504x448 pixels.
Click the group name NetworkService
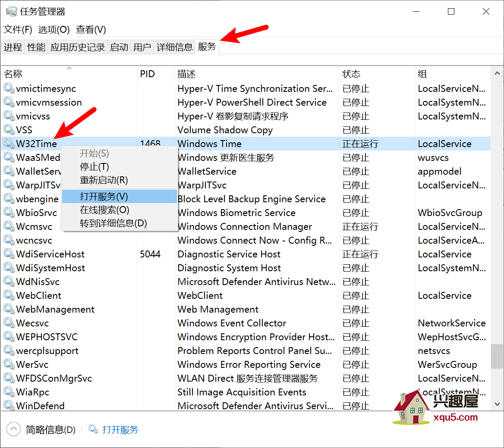pyautogui.click(x=452, y=323)
